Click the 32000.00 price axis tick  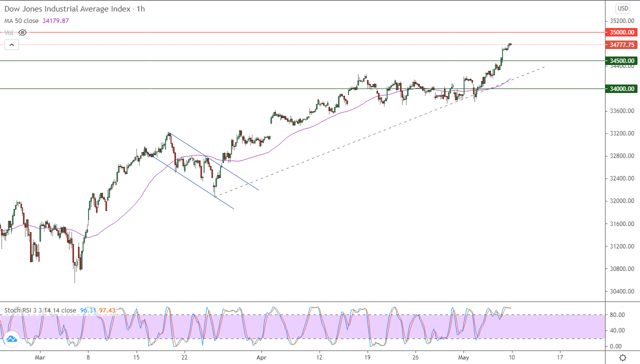(x=621, y=201)
